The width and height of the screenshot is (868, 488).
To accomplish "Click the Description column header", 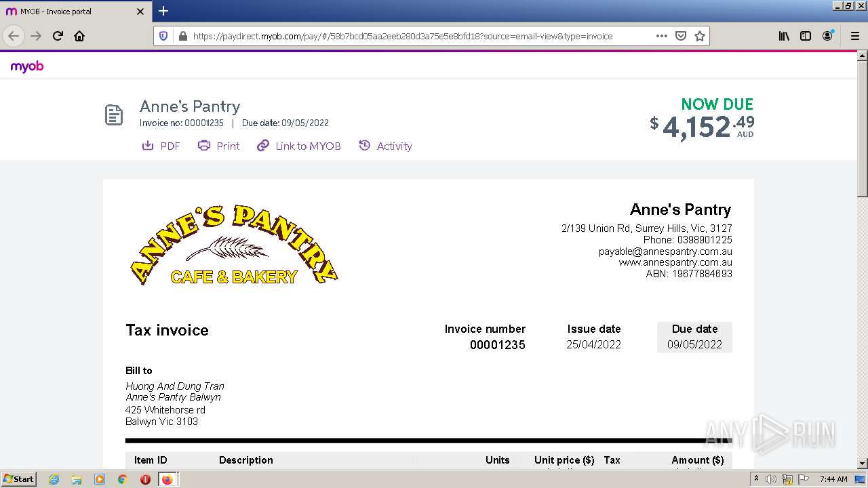I will point(246,460).
